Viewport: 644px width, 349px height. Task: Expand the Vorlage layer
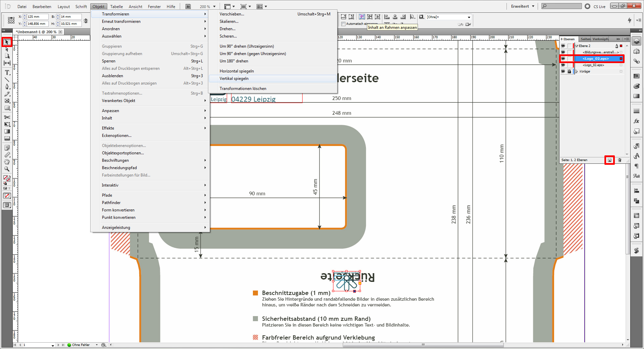(x=577, y=71)
